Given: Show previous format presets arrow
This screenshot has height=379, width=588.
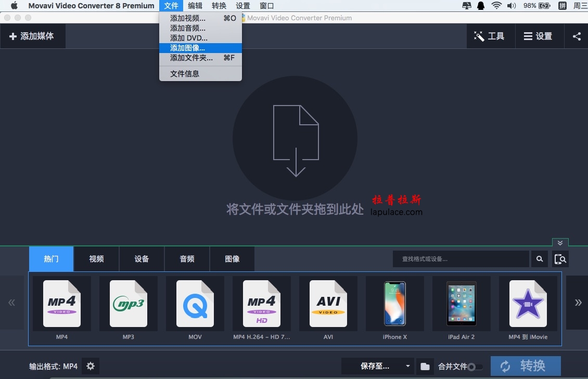Looking at the screenshot, I should pyautogui.click(x=11, y=303).
